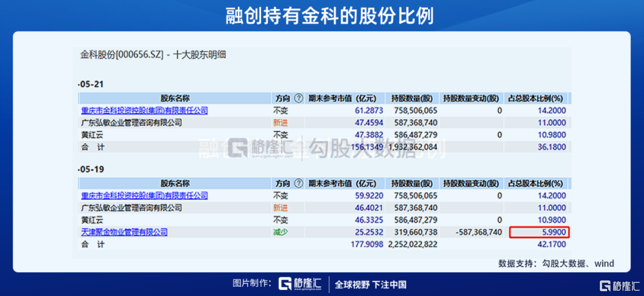Screen dimensions: 644x296
Task: Click the 数据支持：勾股大数据、wind credit
Action: (x=556, y=263)
